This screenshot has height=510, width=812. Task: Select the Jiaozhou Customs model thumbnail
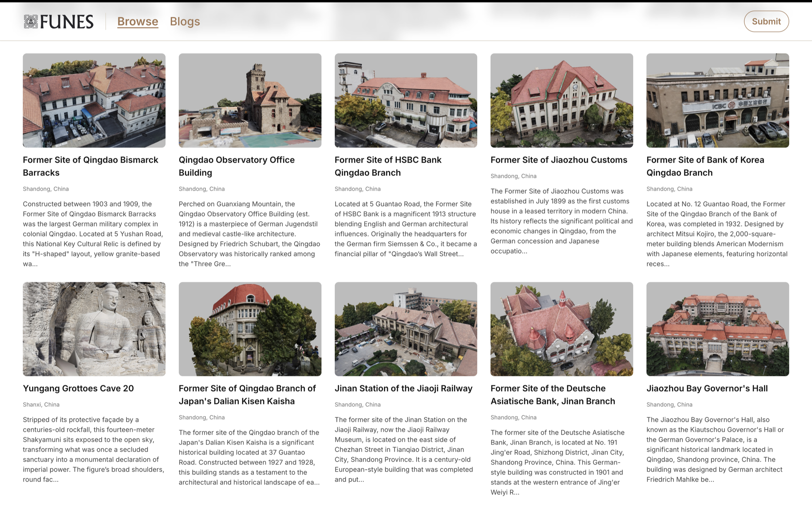coord(561,100)
